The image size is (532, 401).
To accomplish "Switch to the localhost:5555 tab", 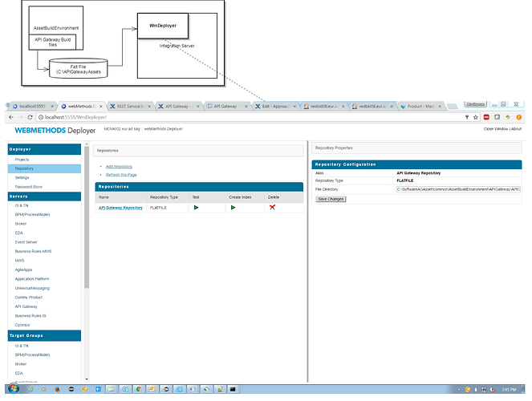I will pos(32,107).
